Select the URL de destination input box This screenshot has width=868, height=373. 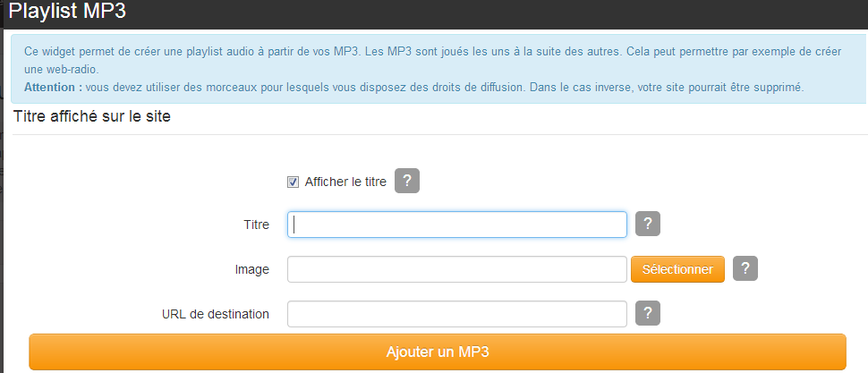click(456, 314)
